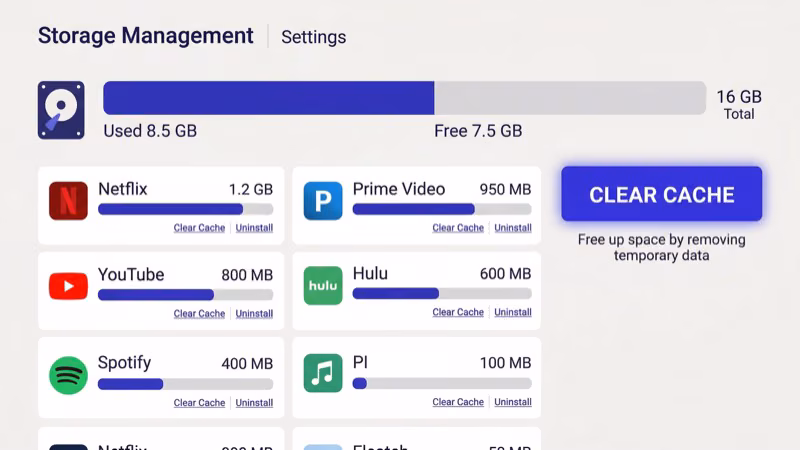Image resolution: width=800 pixels, height=450 pixels.
Task: Open the Settings breadcrumb
Action: tap(314, 37)
